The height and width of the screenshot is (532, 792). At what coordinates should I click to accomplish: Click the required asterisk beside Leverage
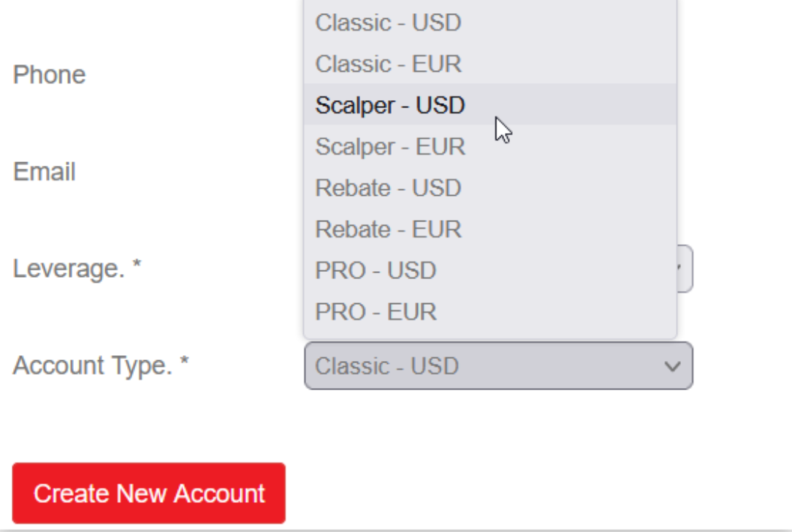(137, 268)
